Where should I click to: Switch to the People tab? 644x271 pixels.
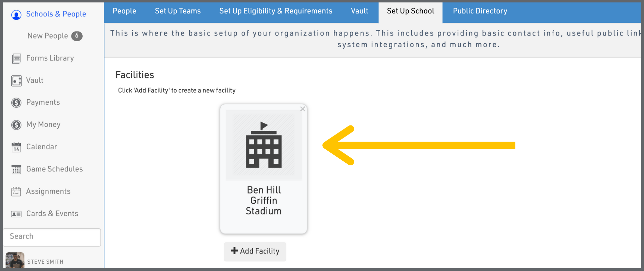(x=124, y=11)
